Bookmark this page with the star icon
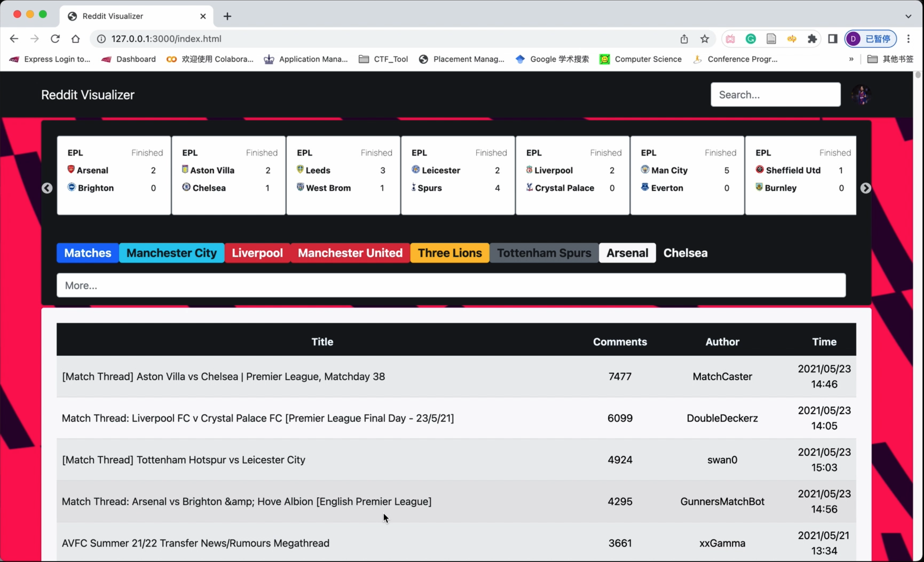The width and height of the screenshot is (924, 562). click(705, 38)
